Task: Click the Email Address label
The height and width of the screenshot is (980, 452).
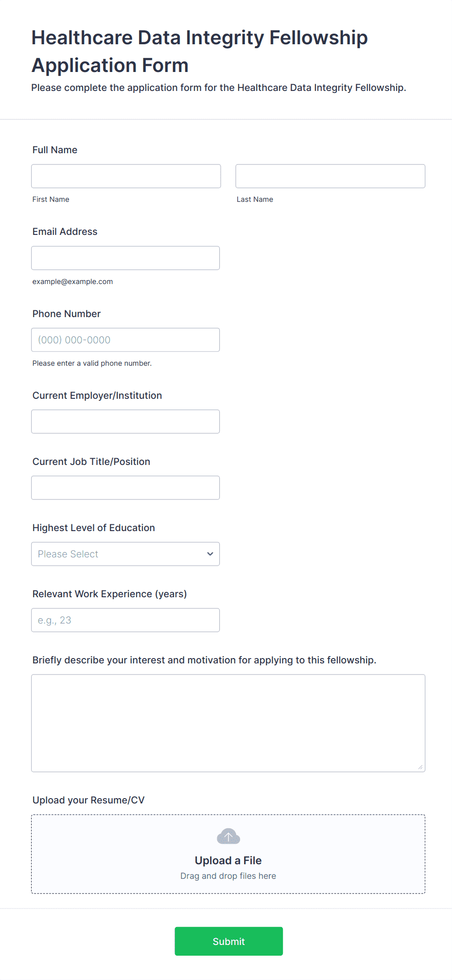Action: click(x=65, y=232)
